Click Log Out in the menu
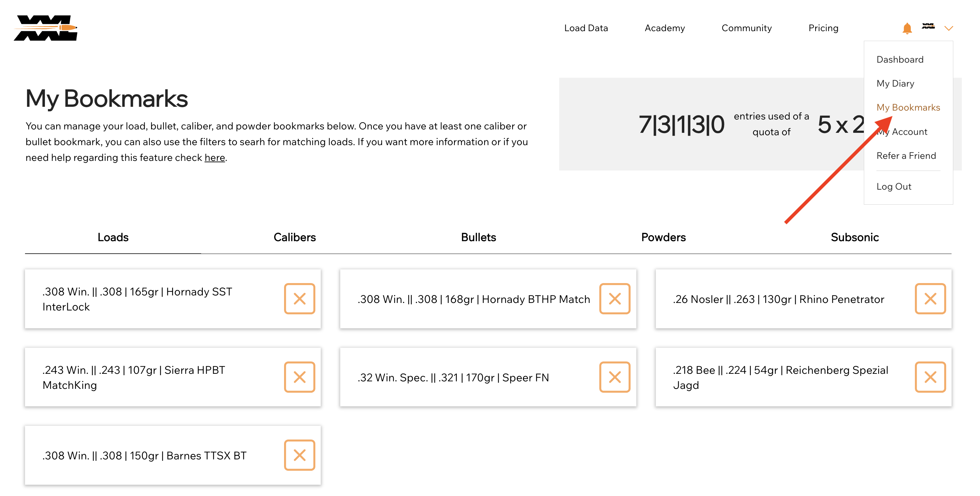This screenshot has height=496, width=980. (894, 186)
